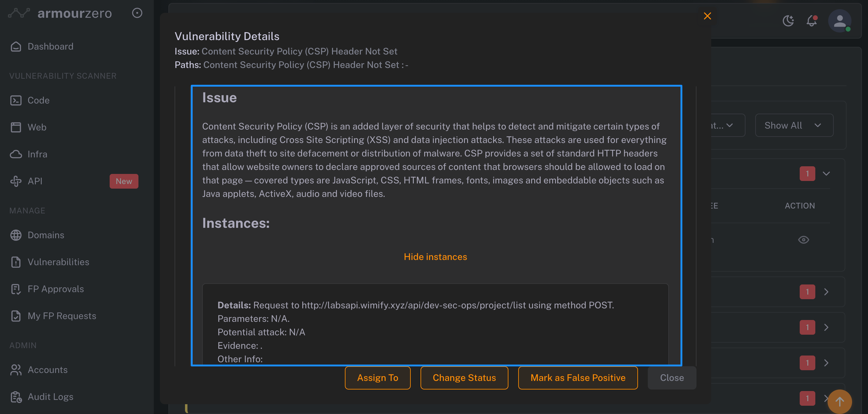View vulnerability via eye icon

(x=803, y=240)
